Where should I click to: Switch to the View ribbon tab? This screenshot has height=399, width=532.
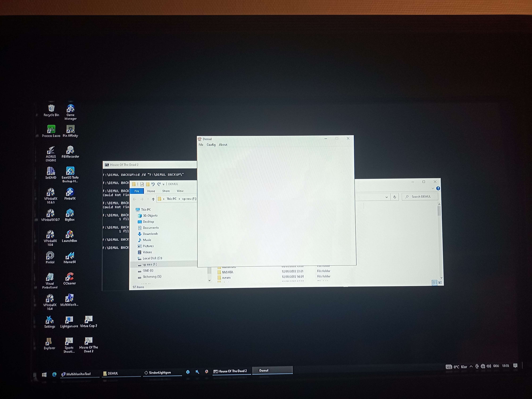point(180,191)
